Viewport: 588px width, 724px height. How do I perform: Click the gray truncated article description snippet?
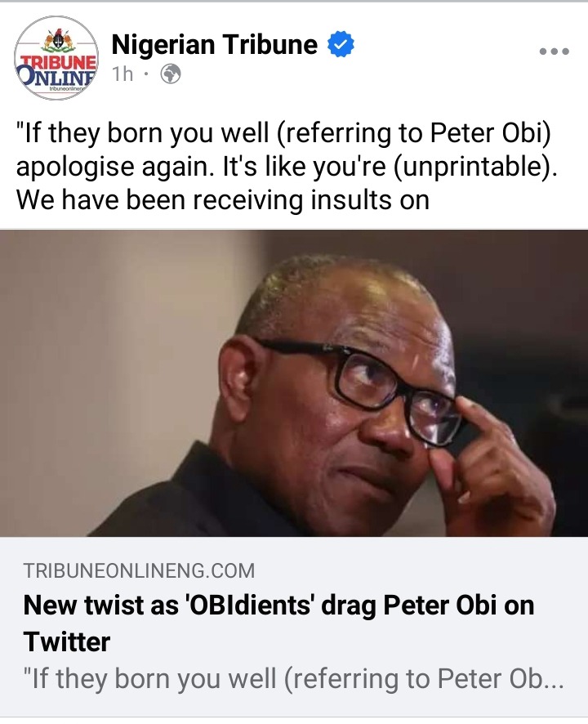[x=293, y=679]
